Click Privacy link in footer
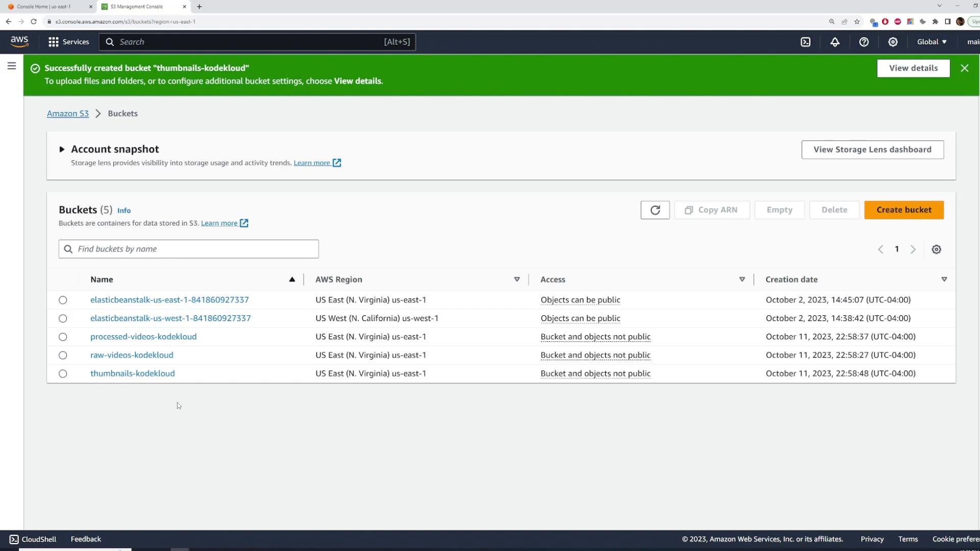 point(872,539)
